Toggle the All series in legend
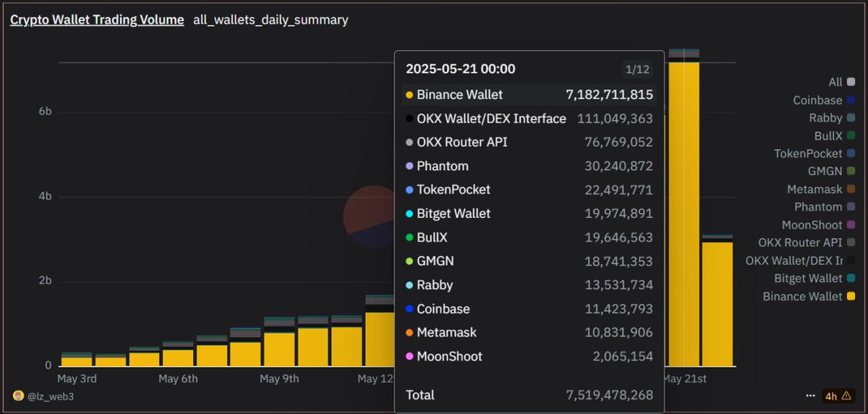This screenshot has width=868, height=414. click(842, 83)
